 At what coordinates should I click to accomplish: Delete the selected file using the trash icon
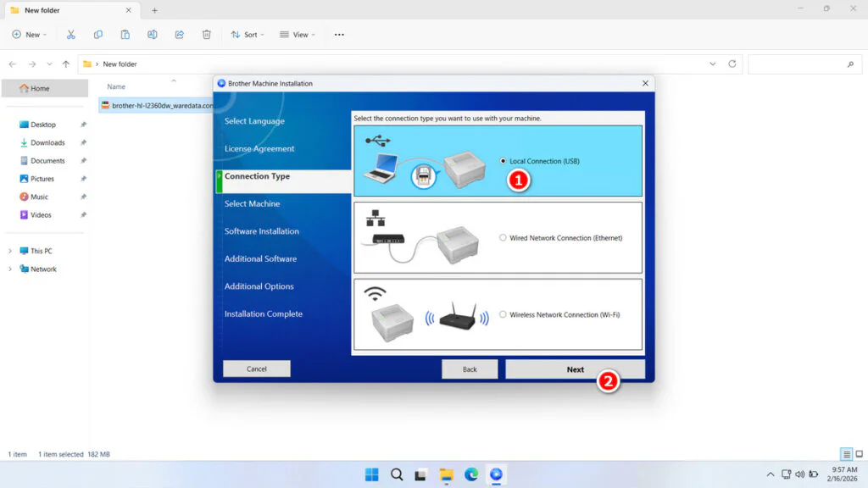(x=206, y=34)
